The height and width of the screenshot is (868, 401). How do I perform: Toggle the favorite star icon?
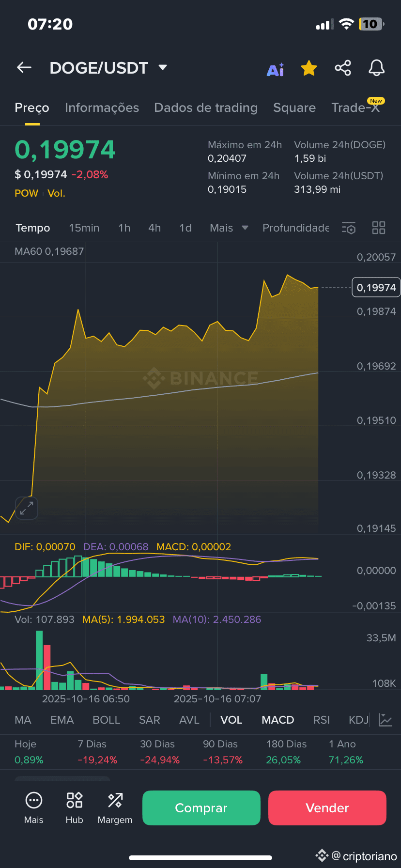click(x=309, y=68)
